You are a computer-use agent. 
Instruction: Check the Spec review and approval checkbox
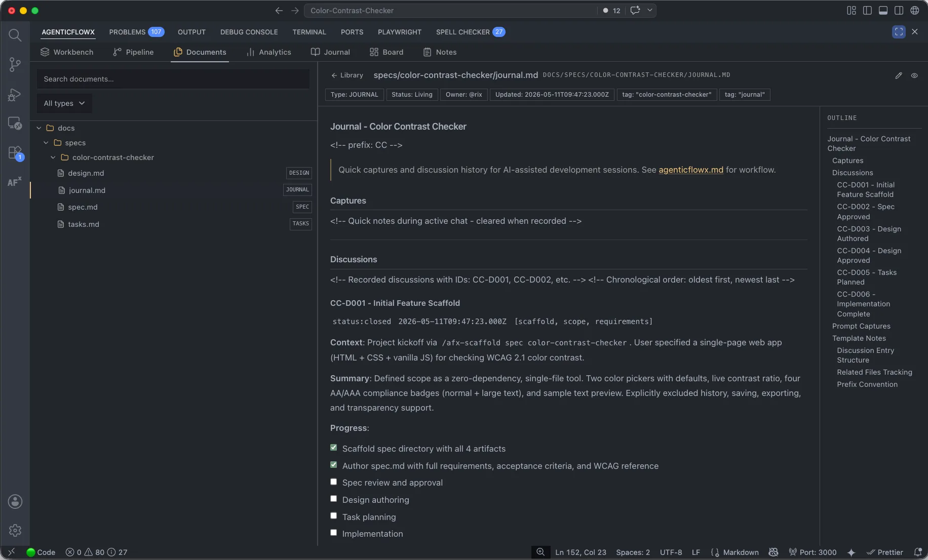pyautogui.click(x=333, y=482)
